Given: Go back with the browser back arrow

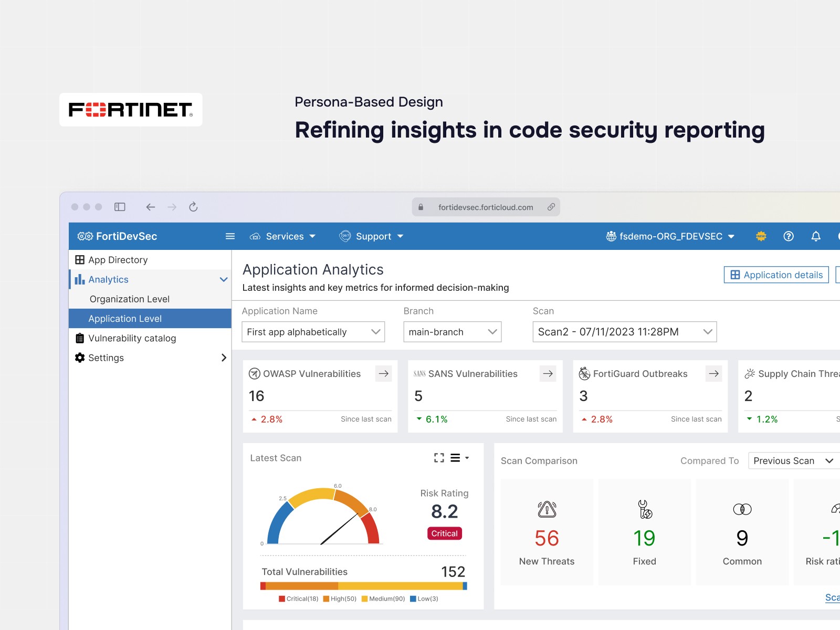Looking at the screenshot, I should 151,207.
